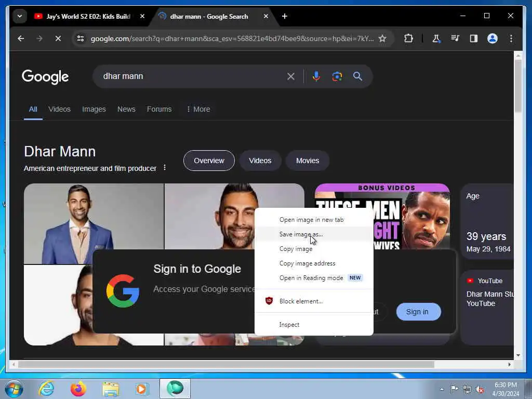Choose Inspect from context menu
532x399 pixels.
314,325
